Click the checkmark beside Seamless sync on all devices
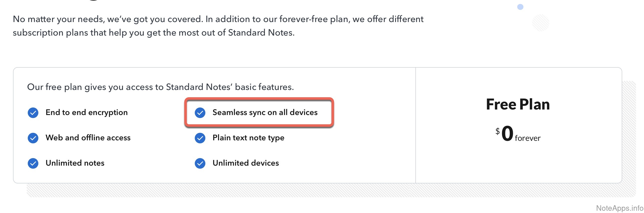Screen dimensions: 644x213 click(x=200, y=113)
